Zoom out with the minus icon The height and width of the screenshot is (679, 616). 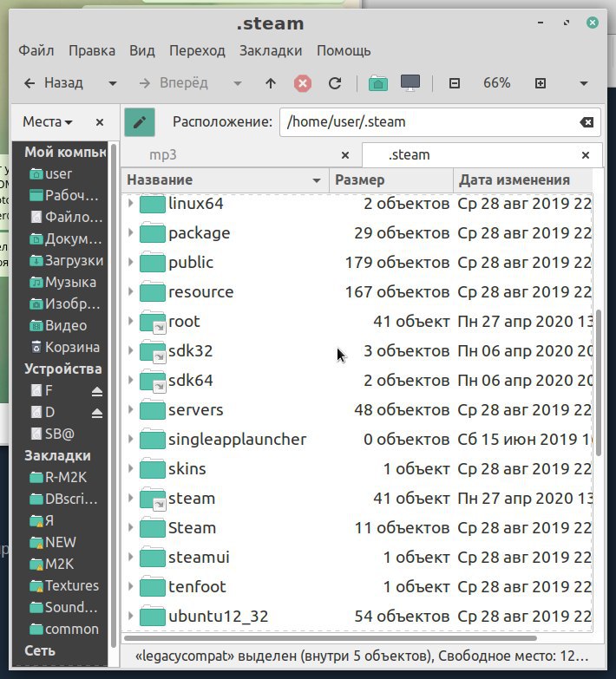pos(454,83)
